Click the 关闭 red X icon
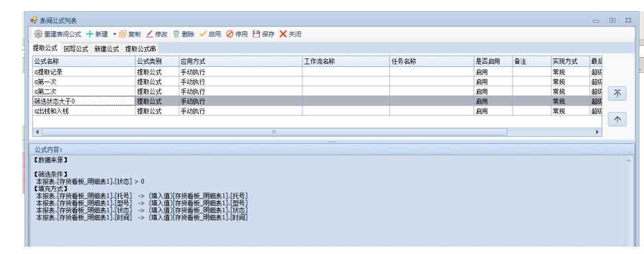This screenshot has width=644, height=254. tap(283, 34)
